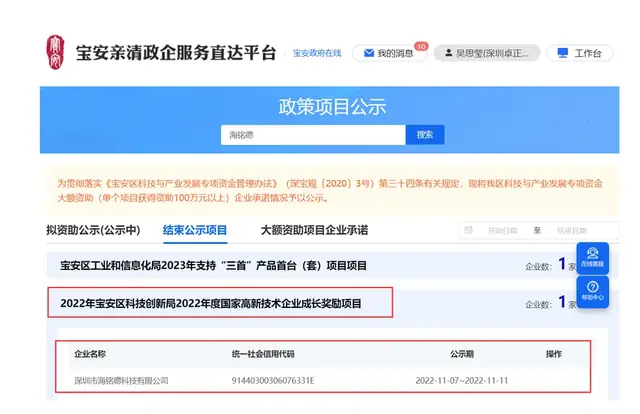
Task: Select credit code 91440300306076331E
Action: (273, 381)
